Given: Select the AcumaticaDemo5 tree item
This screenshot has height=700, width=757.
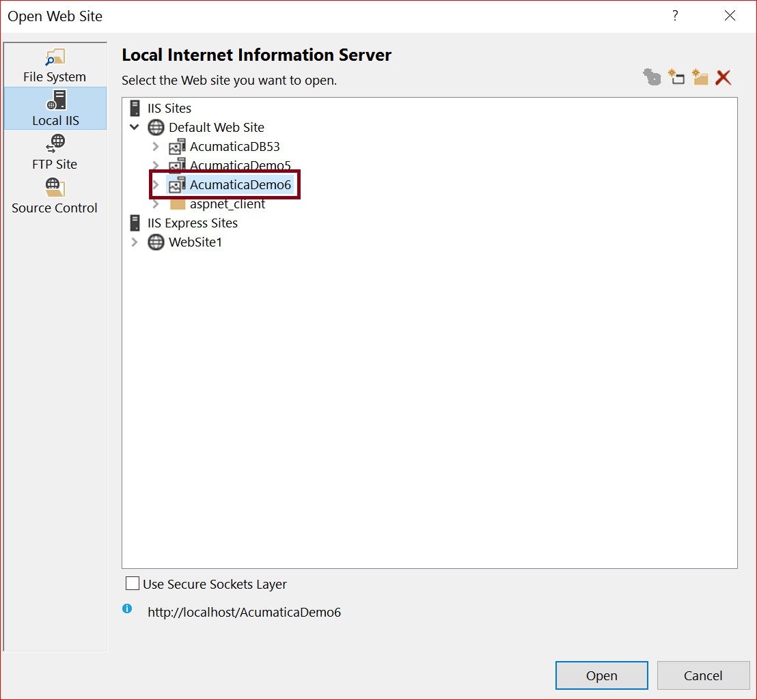Looking at the screenshot, I should (x=240, y=165).
